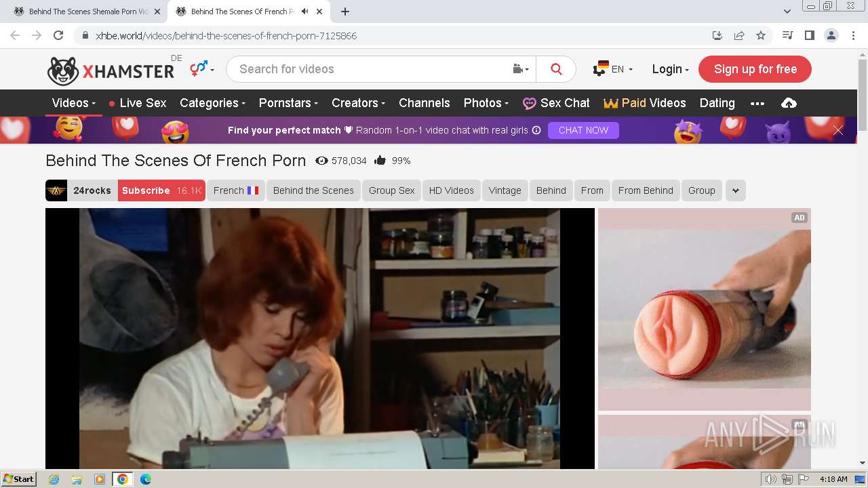Click the install/download page icon

coord(717,35)
